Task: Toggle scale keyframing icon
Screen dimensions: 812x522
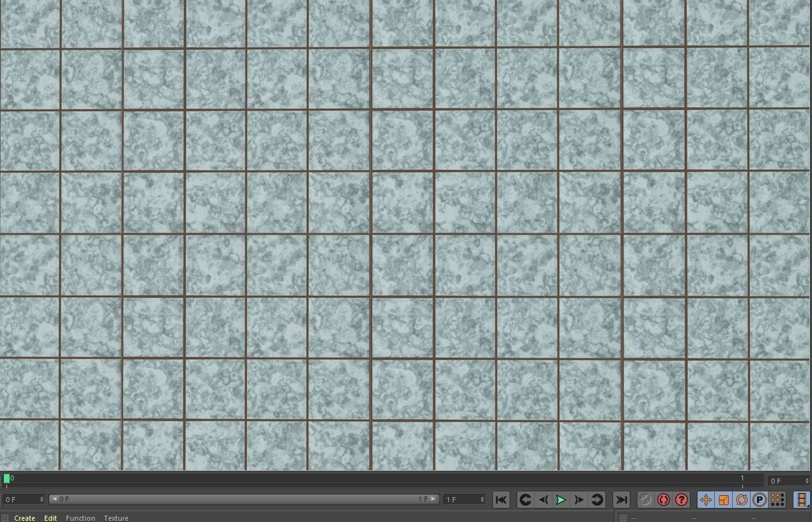Action: pyautogui.click(x=724, y=500)
